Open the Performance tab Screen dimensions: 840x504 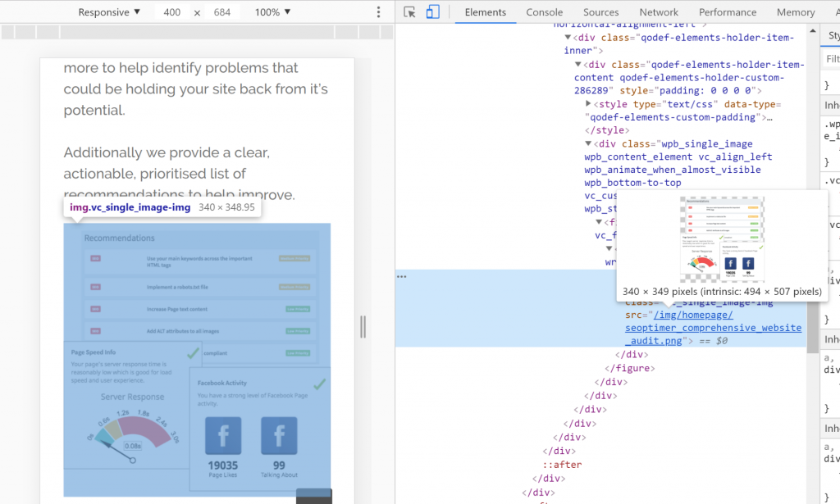click(727, 12)
